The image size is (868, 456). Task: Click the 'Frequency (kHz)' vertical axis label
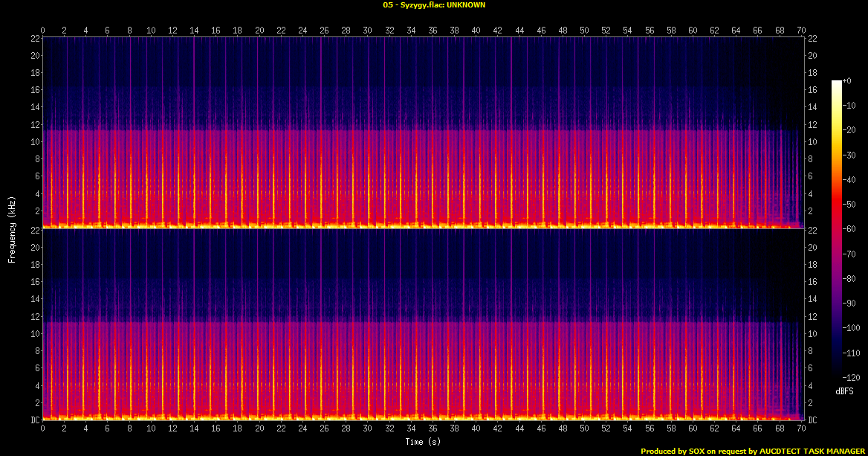(12, 228)
